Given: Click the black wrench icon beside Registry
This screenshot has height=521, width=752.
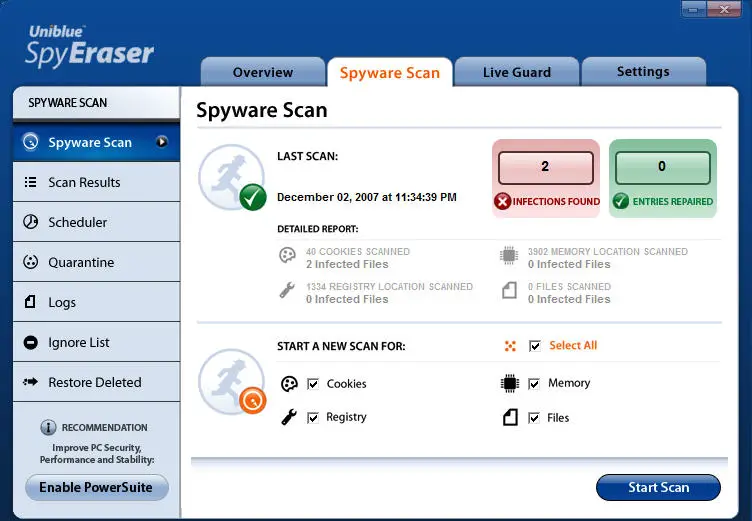Looking at the screenshot, I should pos(289,417).
